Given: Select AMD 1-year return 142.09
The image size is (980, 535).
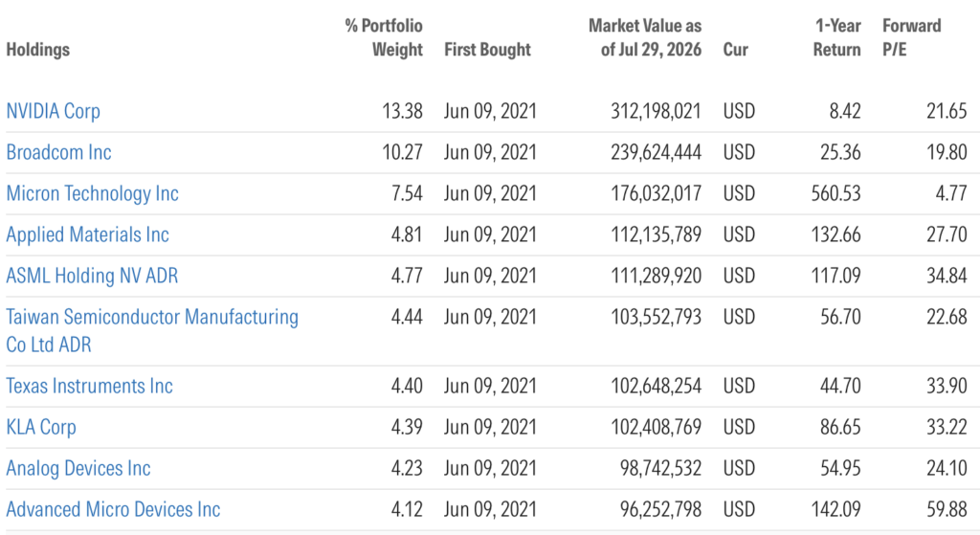Looking at the screenshot, I should coord(836,510).
